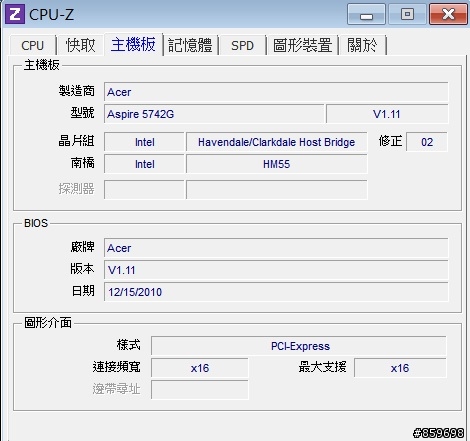Click the 最大支援 value x16
The height and width of the screenshot is (441, 470).
click(x=400, y=368)
